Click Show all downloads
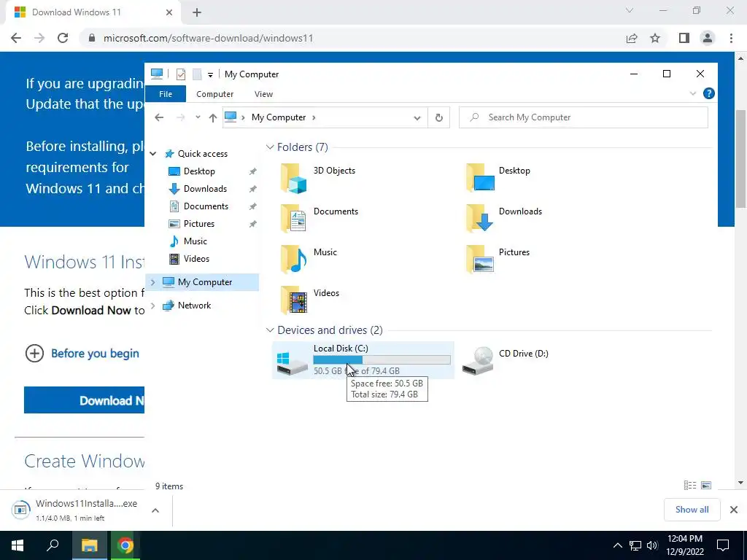The image size is (747, 560). pos(692,510)
